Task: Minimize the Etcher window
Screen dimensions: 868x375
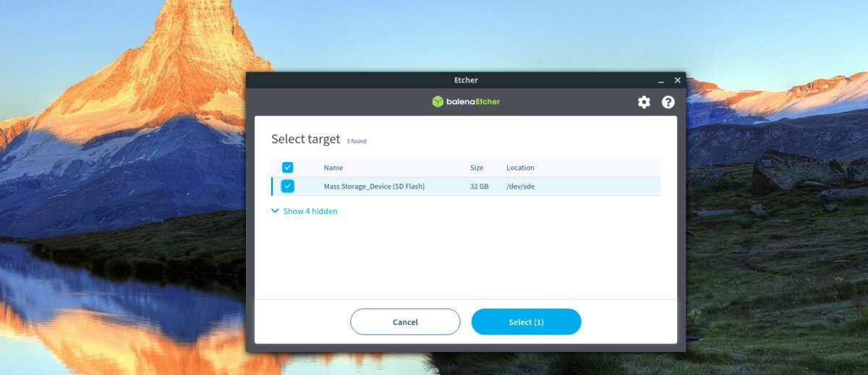Action: [x=660, y=80]
